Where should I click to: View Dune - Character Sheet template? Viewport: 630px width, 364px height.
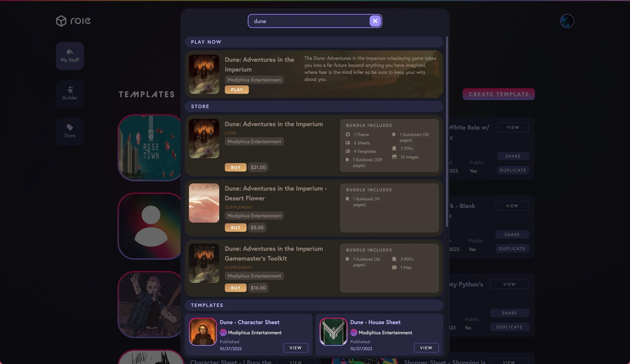click(295, 348)
